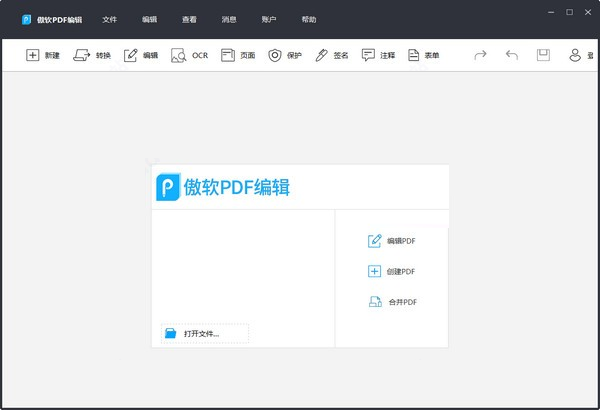Image resolution: width=600 pixels, height=410 pixels.
Task: Select the 编辑 (Edit) pencil toolbar icon
Action: (131, 55)
